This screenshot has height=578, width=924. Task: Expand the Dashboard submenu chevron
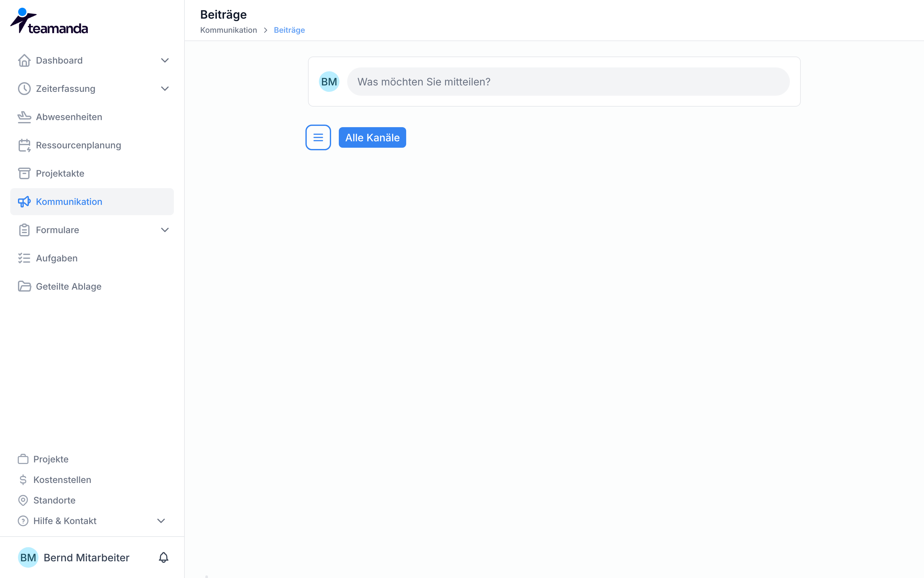[165, 60]
